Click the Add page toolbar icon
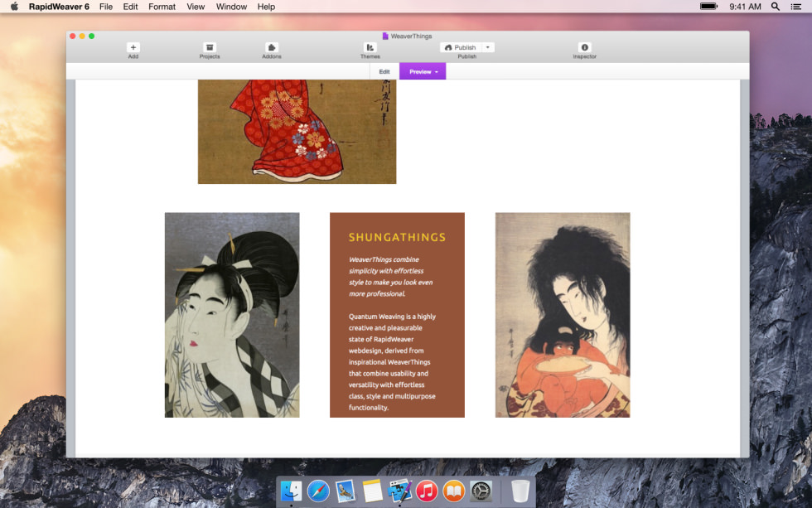Image resolution: width=812 pixels, height=508 pixels. tap(133, 47)
